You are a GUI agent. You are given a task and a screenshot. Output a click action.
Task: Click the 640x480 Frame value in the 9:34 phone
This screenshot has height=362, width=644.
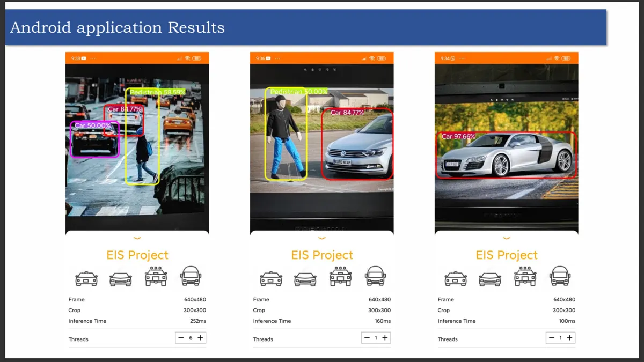[x=564, y=300]
